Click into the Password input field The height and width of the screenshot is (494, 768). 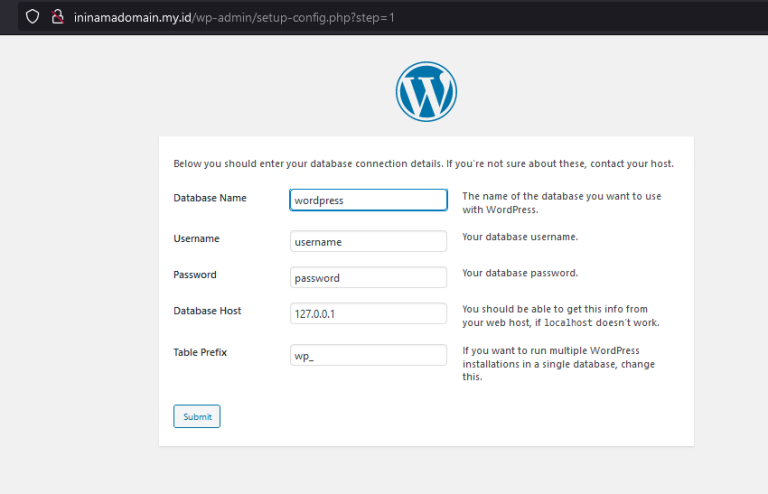tap(368, 278)
